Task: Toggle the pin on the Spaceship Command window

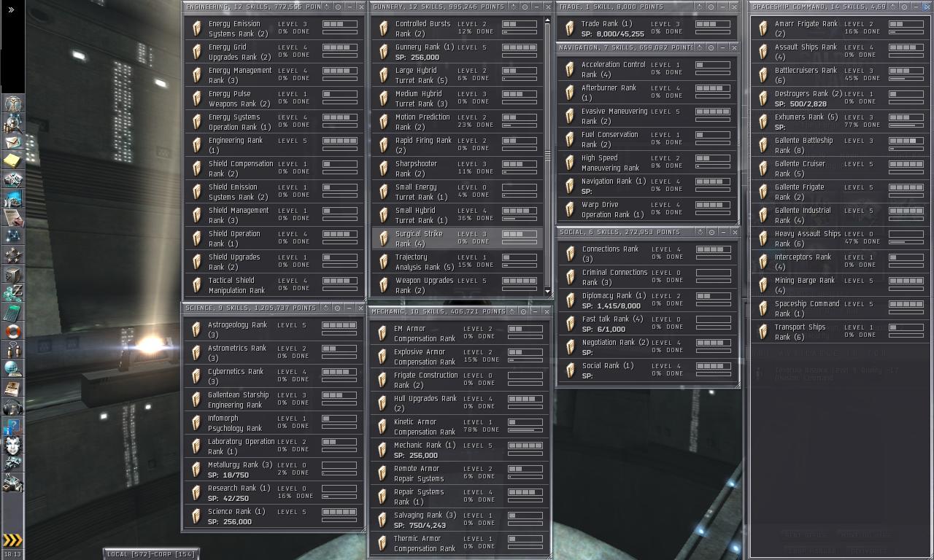Action: pos(892,7)
